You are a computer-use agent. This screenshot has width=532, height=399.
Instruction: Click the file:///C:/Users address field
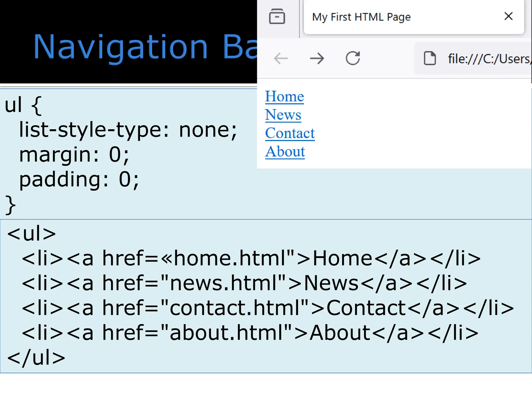pyautogui.click(x=488, y=59)
